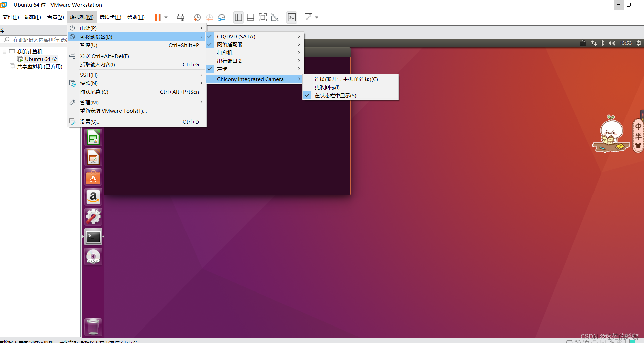This screenshot has width=644, height=343.
Task: Click the pause virtual machine toolbar icon
Action: [158, 17]
